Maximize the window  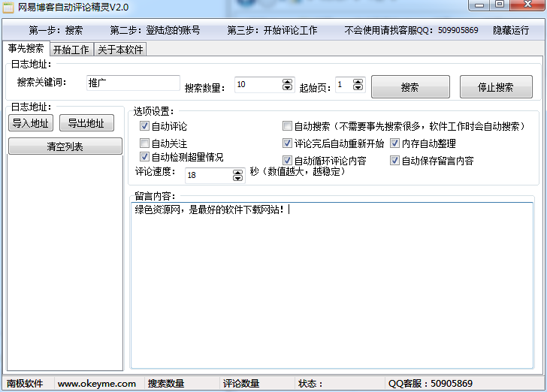(x=500, y=5)
